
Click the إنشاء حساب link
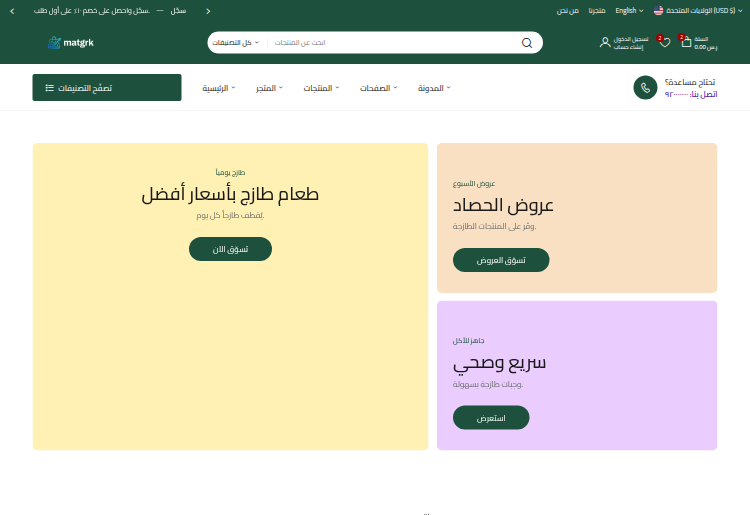[629, 47]
